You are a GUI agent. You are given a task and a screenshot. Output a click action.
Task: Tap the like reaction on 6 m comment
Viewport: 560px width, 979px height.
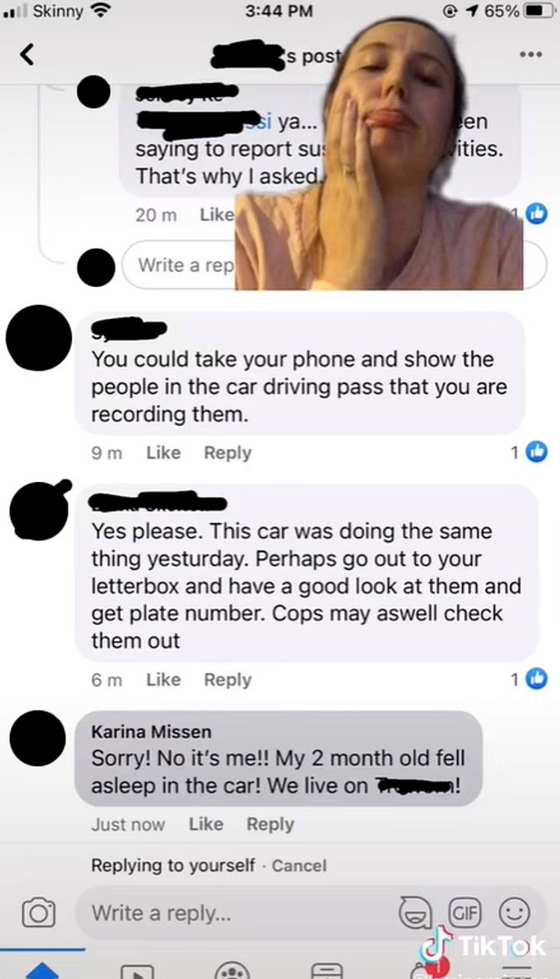click(x=537, y=679)
